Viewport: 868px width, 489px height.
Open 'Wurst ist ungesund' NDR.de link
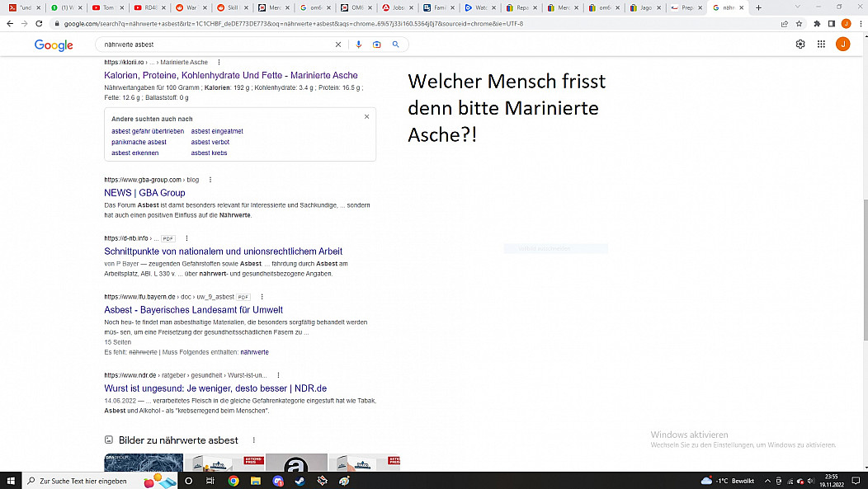(x=215, y=388)
